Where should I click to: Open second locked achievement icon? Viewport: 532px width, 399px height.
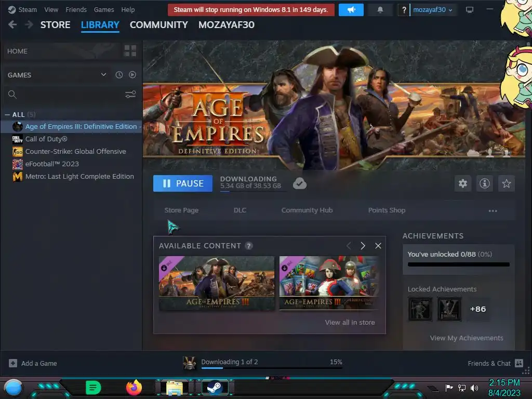(449, 309)
